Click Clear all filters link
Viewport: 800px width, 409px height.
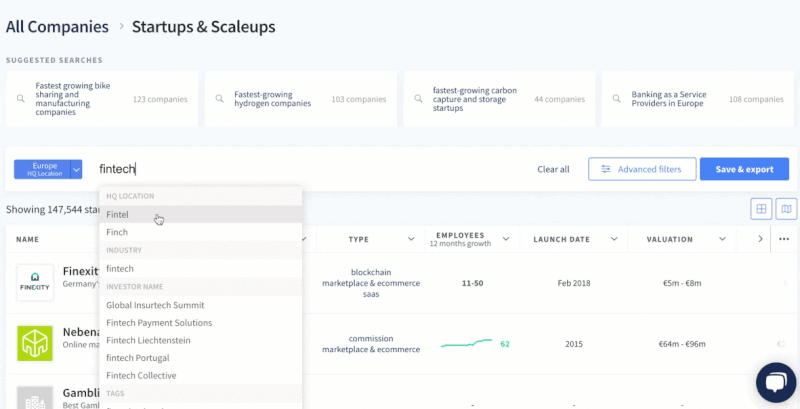point(553,169)
